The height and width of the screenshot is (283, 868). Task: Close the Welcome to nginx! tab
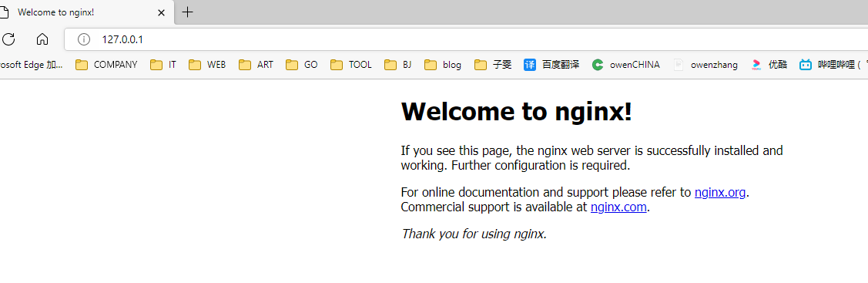pos(161,12)
